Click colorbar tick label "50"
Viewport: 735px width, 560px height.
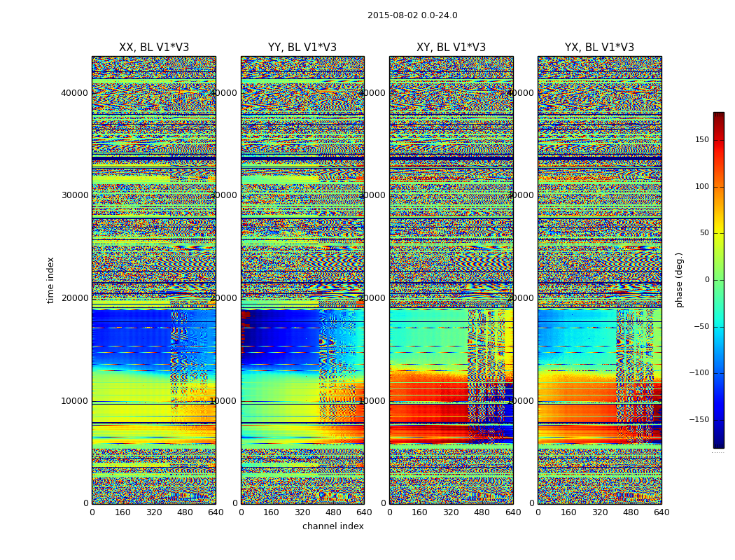pos(704,233)
